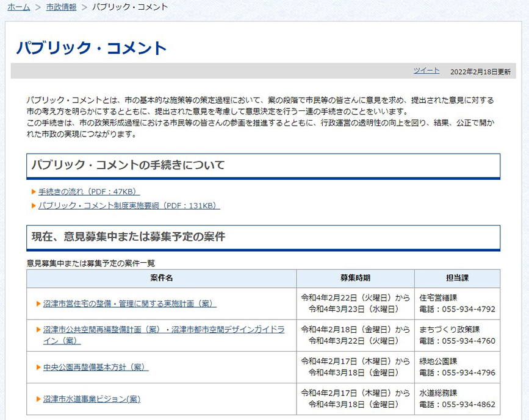Click the 2022年2月18日更新 date text
This screenshot has width=529, height=420.
tap(480, 71)
